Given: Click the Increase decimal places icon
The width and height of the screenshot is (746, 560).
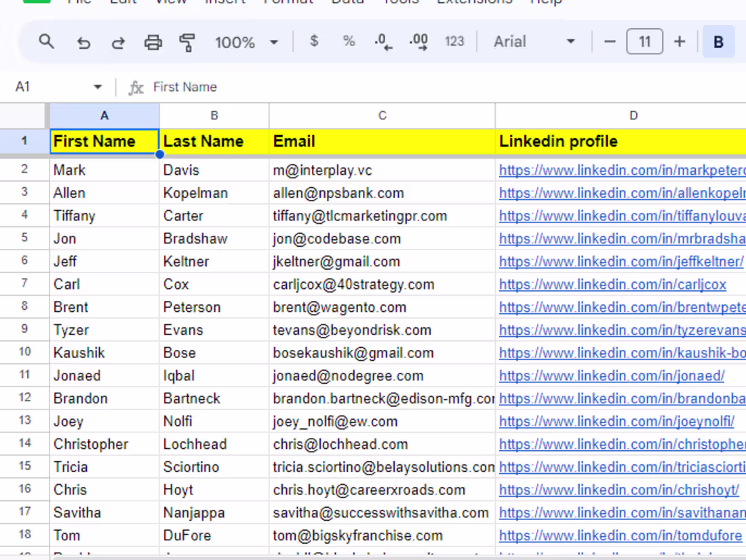Looking at the screenshot, I should [418, 41].
